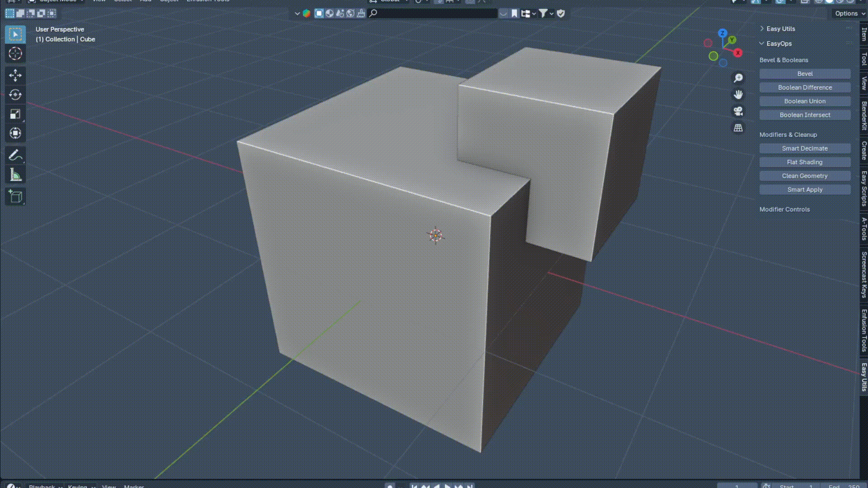Select the highlighted white square display mode

(319, 14)
